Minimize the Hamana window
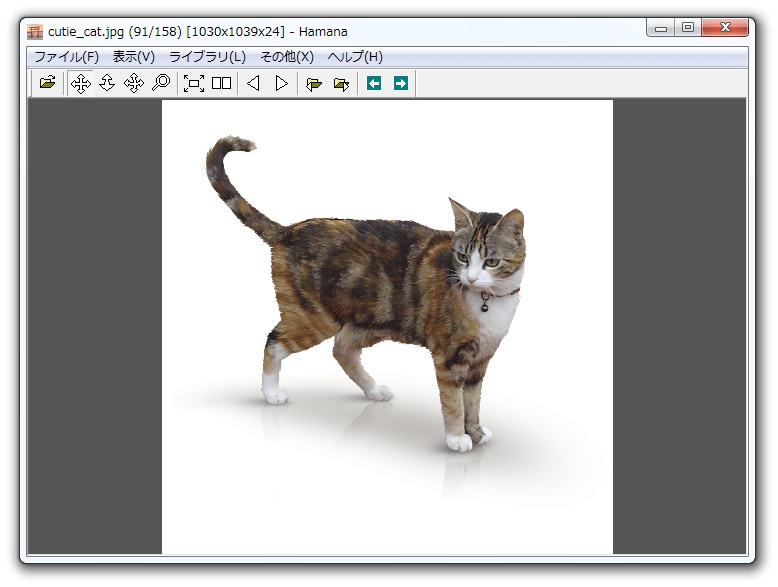778x587 pixels. click(660, 28)
